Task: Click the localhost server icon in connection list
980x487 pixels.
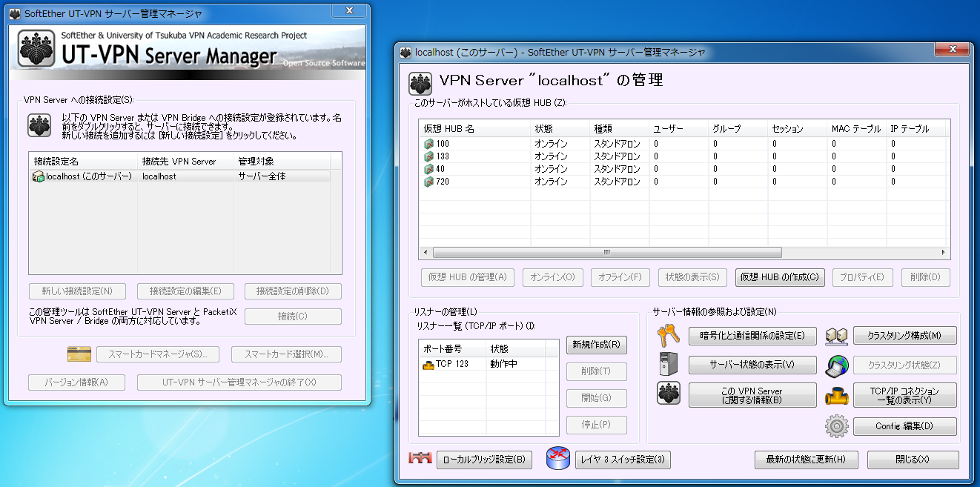Action: point(39,176)
